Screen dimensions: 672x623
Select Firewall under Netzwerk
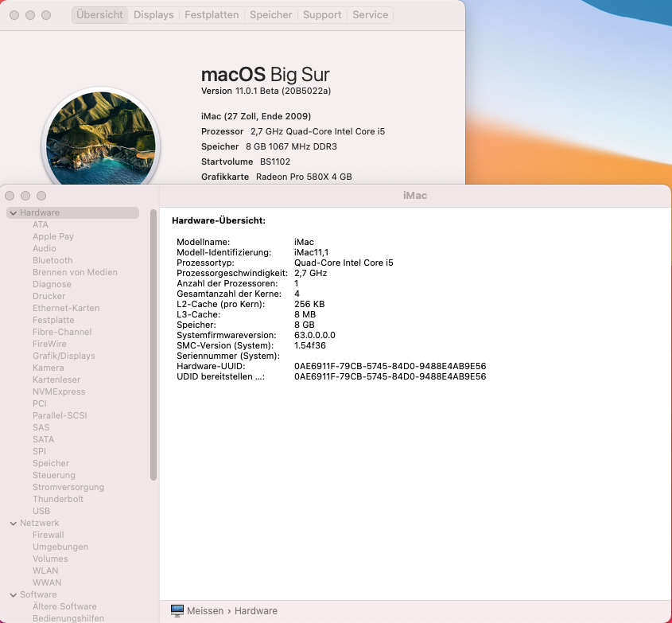48,535
